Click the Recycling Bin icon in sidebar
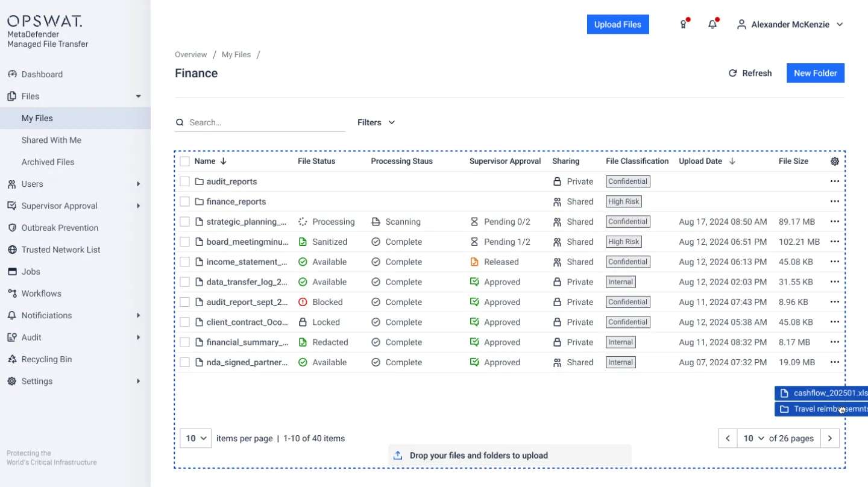This screenshot has width=868, height=487. click(12, 359)
